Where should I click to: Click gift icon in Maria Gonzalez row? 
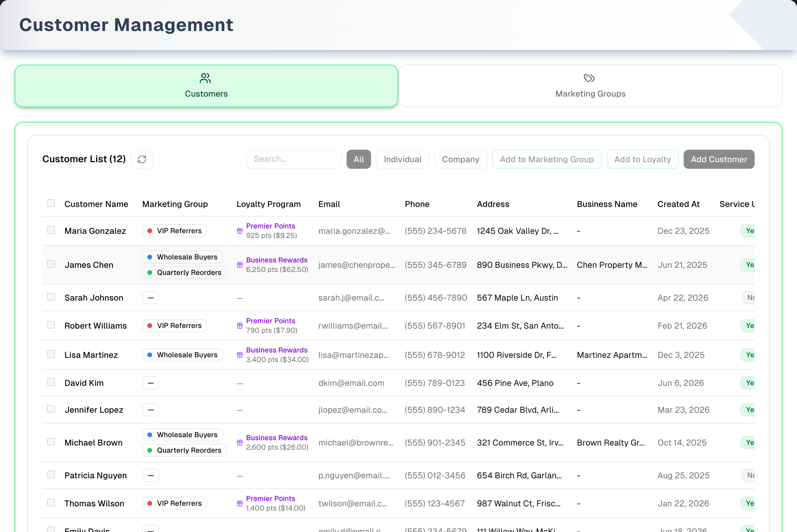[240, 231]
